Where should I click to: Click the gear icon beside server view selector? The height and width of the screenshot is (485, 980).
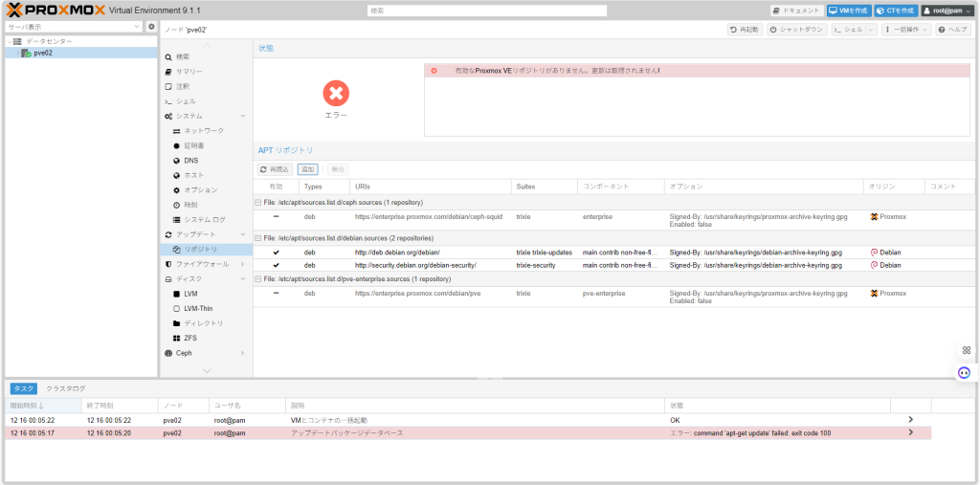coord(150,27)
